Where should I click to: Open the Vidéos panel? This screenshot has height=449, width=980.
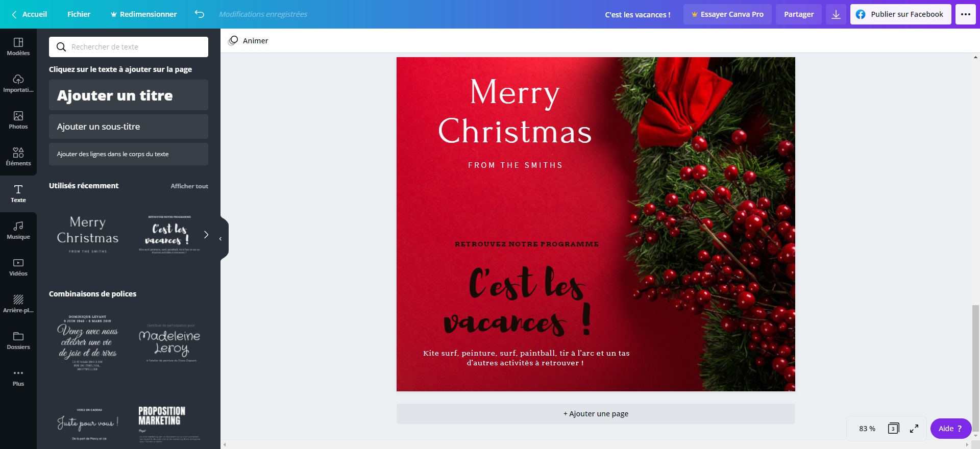[x=18, y=267]
